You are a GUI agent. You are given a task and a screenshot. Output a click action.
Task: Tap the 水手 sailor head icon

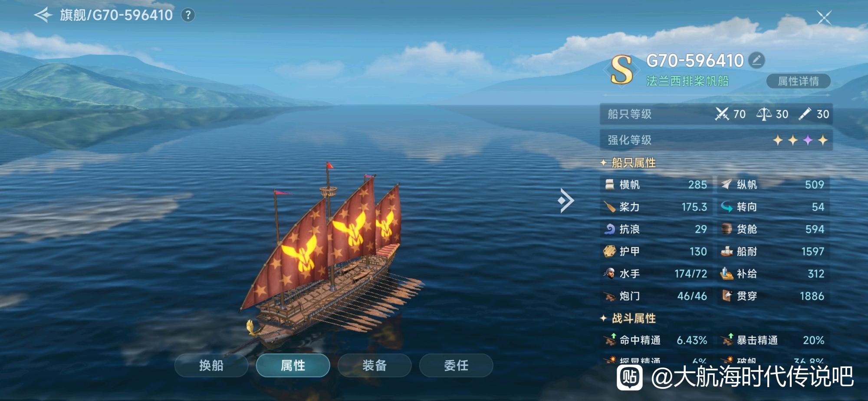(x=609, y=273)
